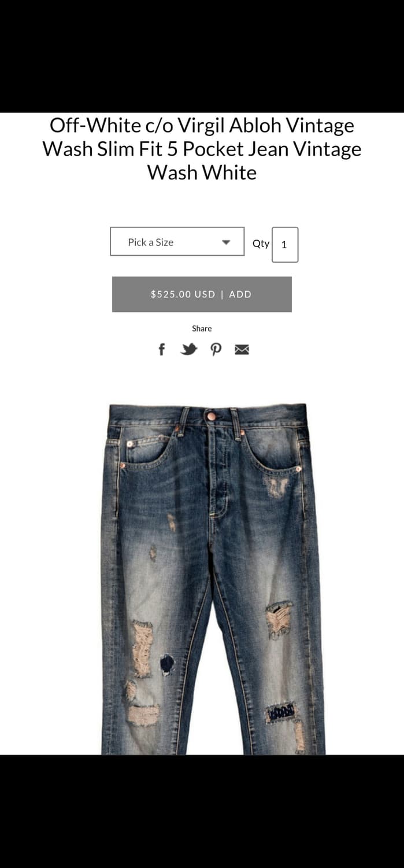Open the distressed jeans product photo
The height and width of the screenshot is (868, 404).
point(213,579)
